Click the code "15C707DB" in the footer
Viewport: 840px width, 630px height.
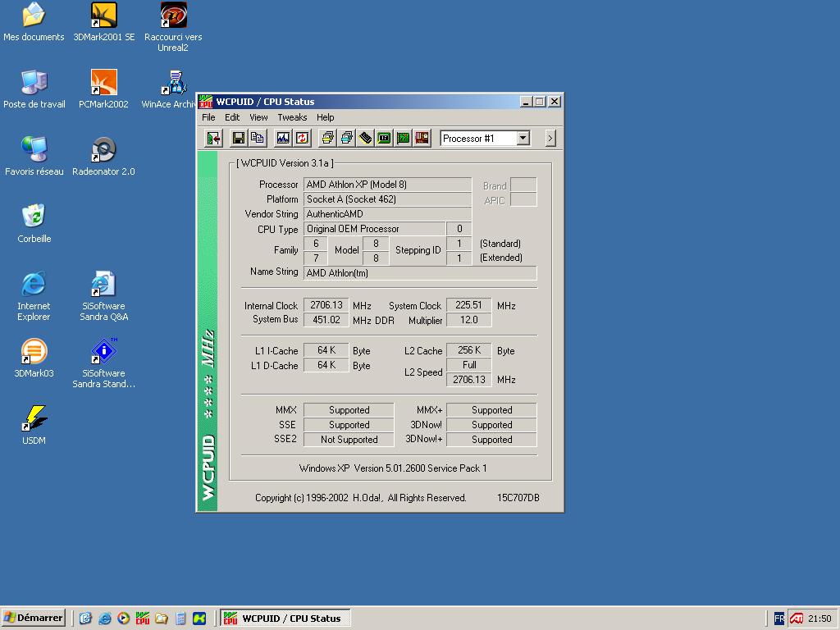[x=518, y=498]
